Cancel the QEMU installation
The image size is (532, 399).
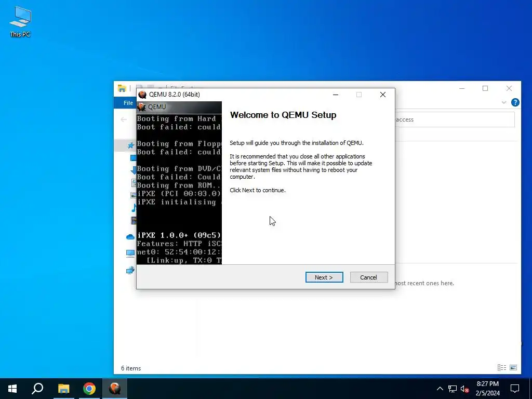pos(368,277)
